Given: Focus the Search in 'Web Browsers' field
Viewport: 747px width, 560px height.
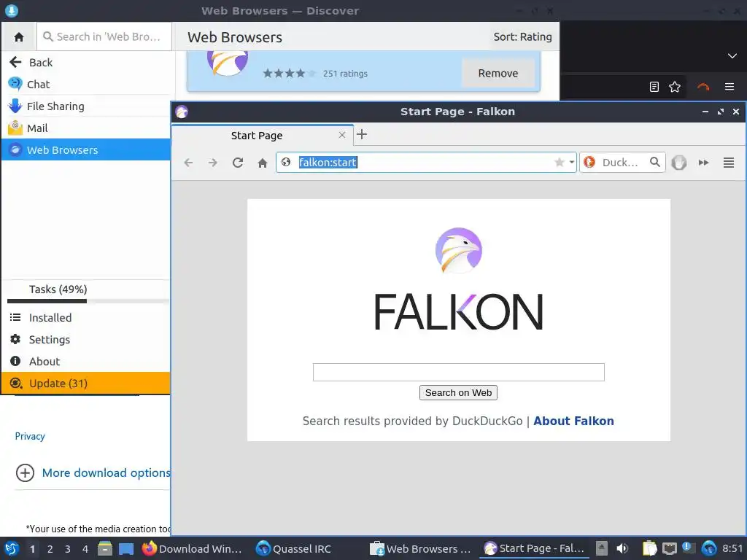Looking at the screenshot, I should (x=104, y=36).
